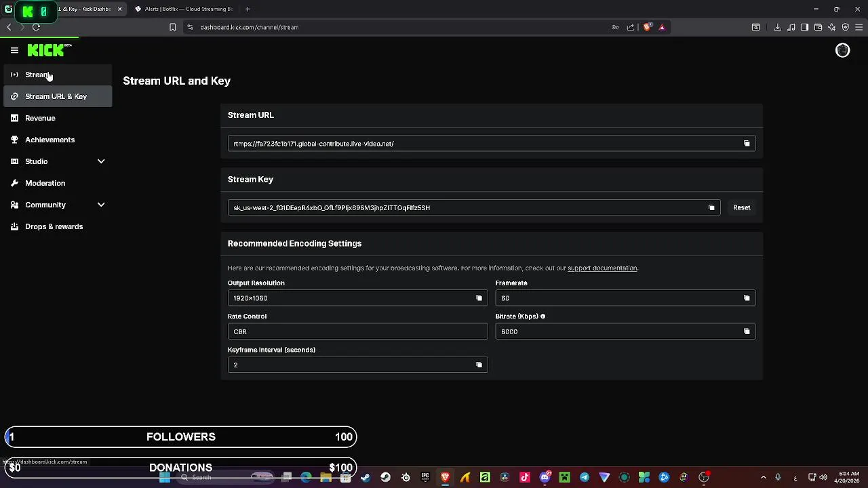This screenshot has width=868, height=488.
Task: Select Stream URL & Key in sidebar
Action: coord(56,96)
